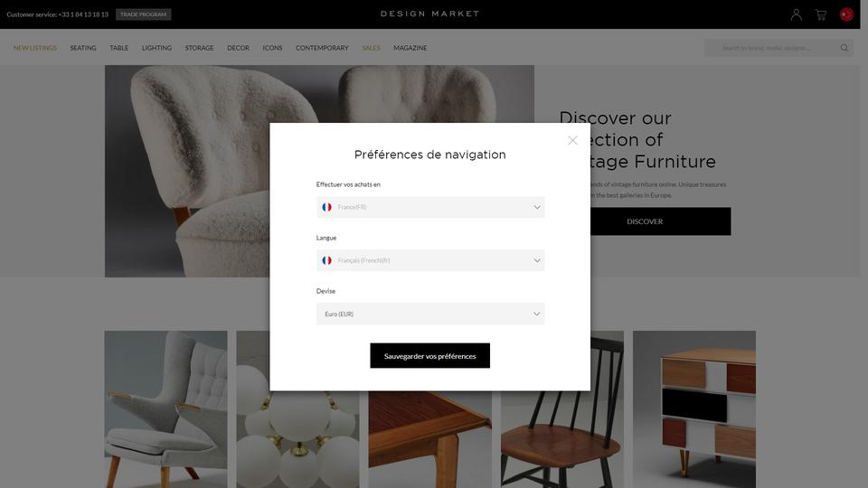868x488 pixels.
Task: Expand the Euro (EUR) currency dropdown
Action: coord(430,314)
